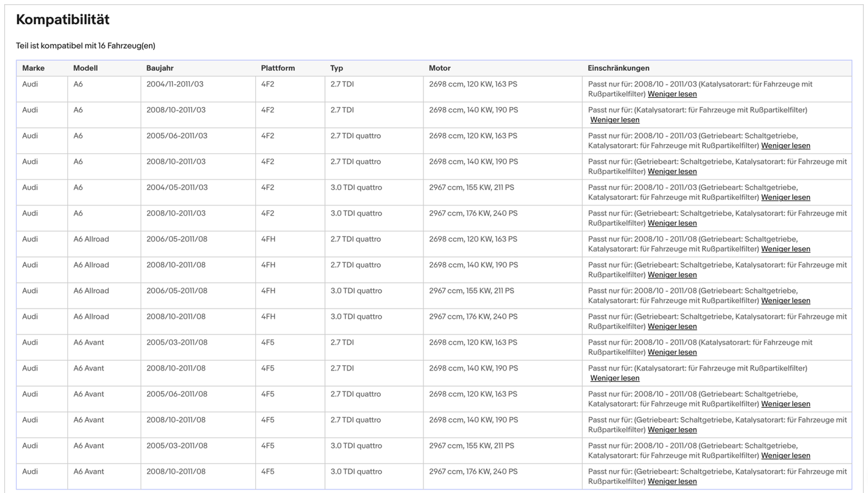Click 'Weniger lesen' for A6 Avant 3.0 TDI quattro 211 PS
Screen dimensions: 868x493
tap(785, 456)
